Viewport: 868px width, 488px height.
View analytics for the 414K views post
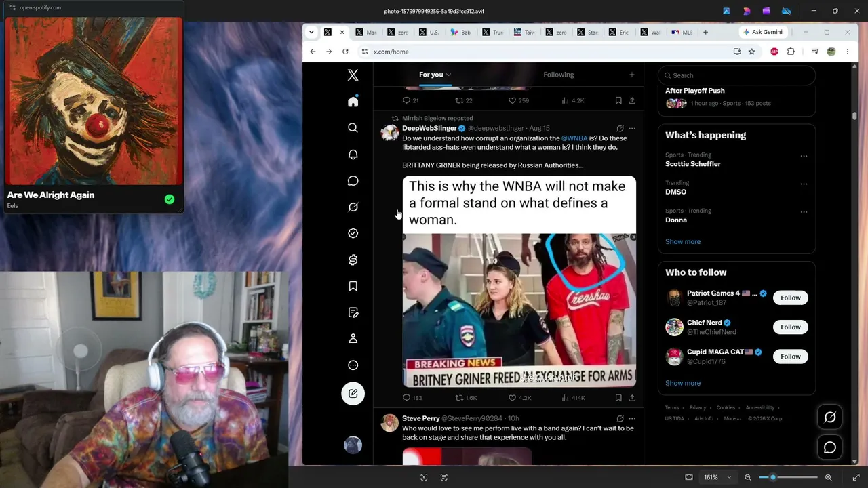coord(574,398)
